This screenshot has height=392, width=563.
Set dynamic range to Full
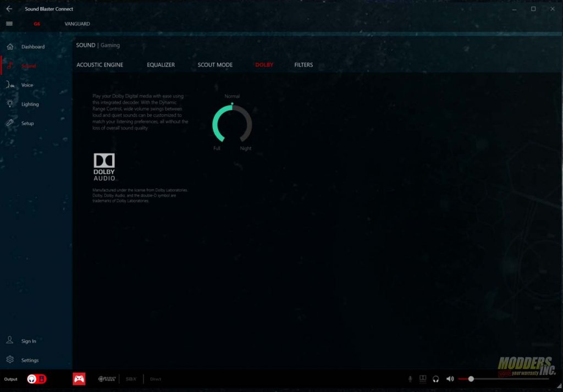(217, 148)
